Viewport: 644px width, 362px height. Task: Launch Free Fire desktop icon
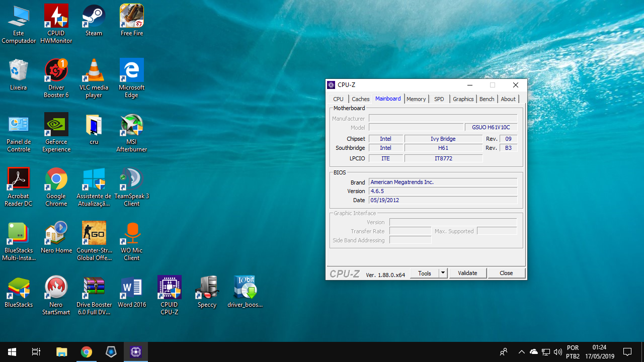[132, 21]
